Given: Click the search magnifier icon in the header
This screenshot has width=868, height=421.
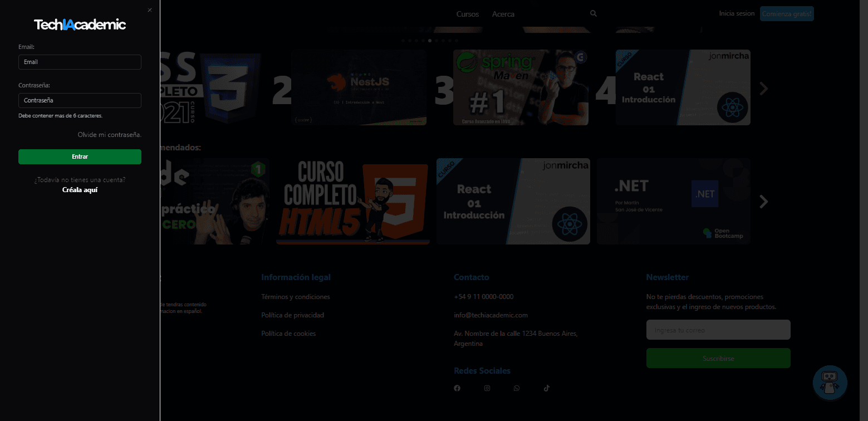Looking at the screenshot, I should click(x=594, y=13).
